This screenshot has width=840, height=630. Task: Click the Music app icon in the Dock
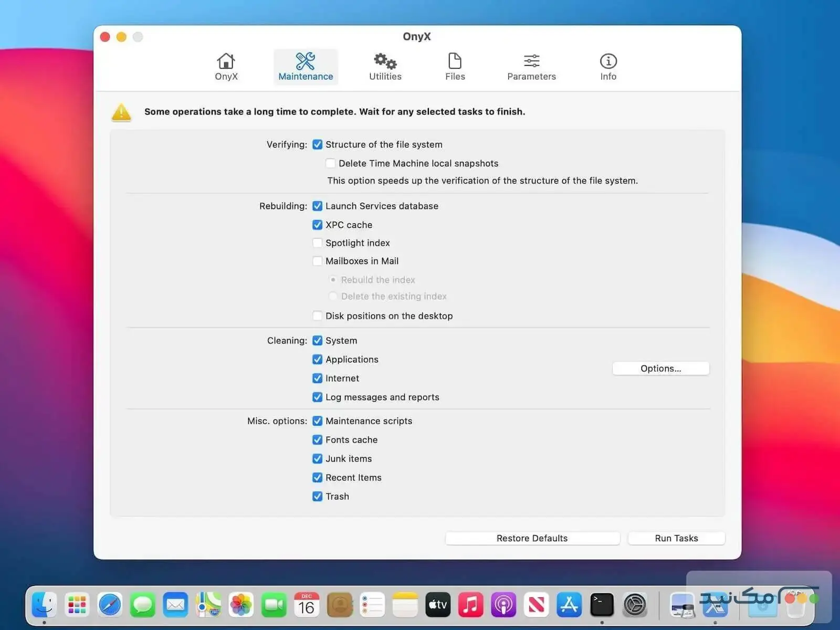[471, 605]
